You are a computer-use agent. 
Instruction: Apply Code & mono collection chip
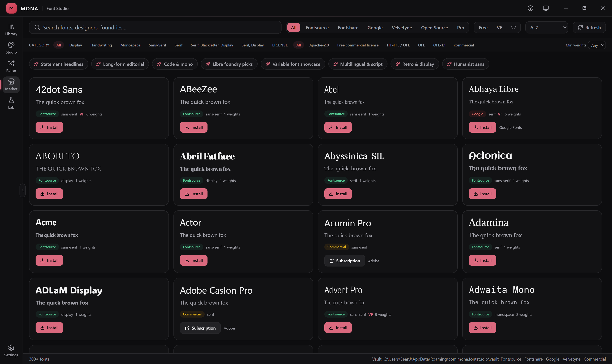pos(175,64)
